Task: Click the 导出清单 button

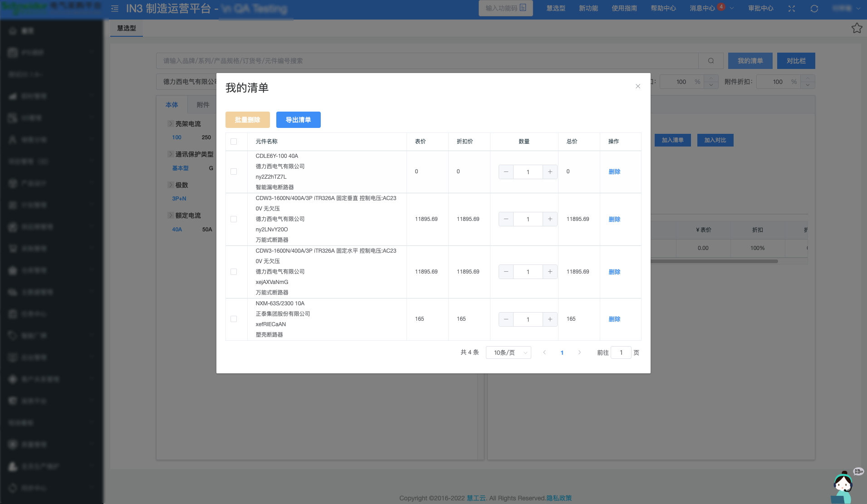Action: [x=298, y=120]
